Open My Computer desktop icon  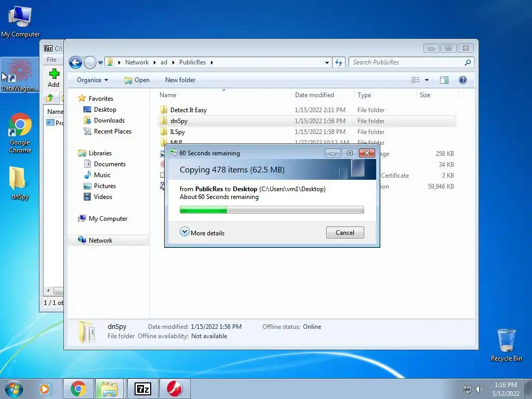(20, 21)
